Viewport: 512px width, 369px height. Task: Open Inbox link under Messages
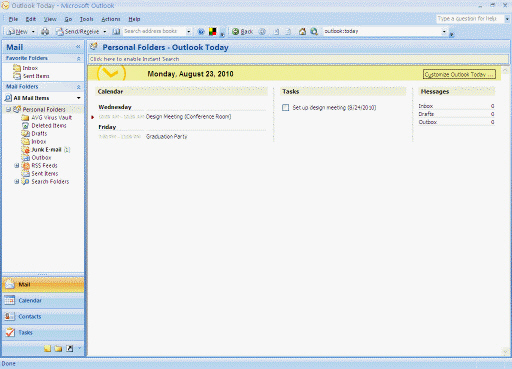[x=426, y=106]
